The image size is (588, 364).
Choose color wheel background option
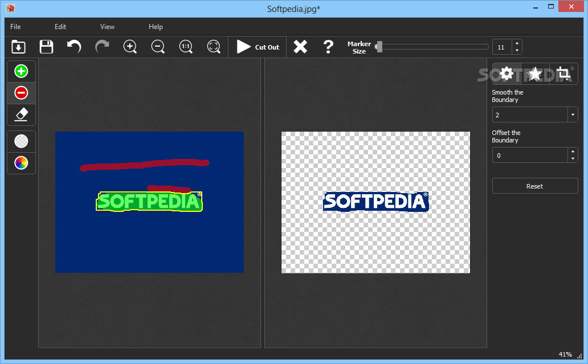pyautogui.click(x=22, y=163)
